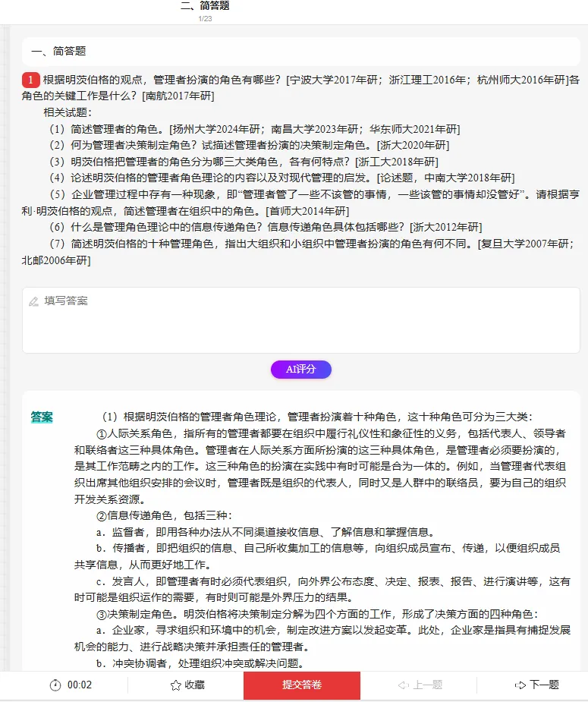Click related question (5) 企业管理过程中存有一种现象
Viewport: 588px width, 702px height.
(300, 203)
